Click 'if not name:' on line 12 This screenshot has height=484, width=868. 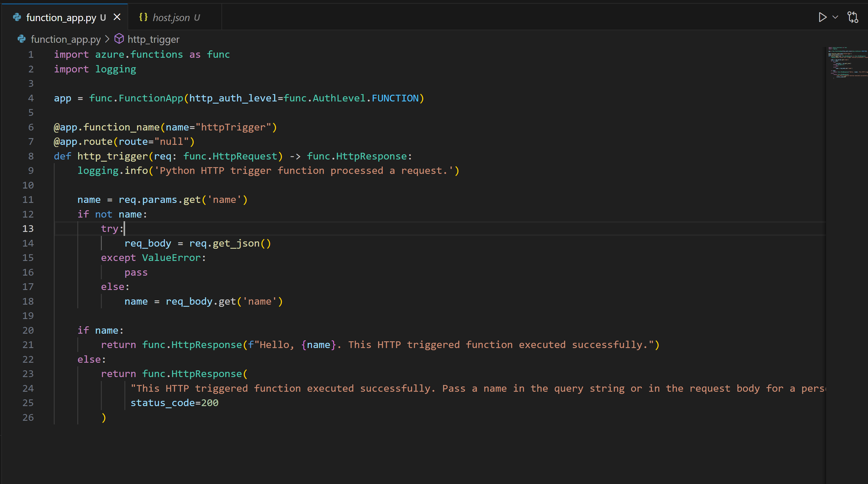pyautogui.click(x=112, y=215)
